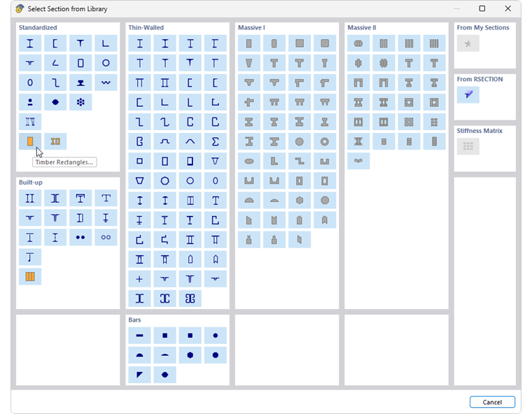
Task: Choose the hexagon icon in Massive I
Action: click(300, 201)
